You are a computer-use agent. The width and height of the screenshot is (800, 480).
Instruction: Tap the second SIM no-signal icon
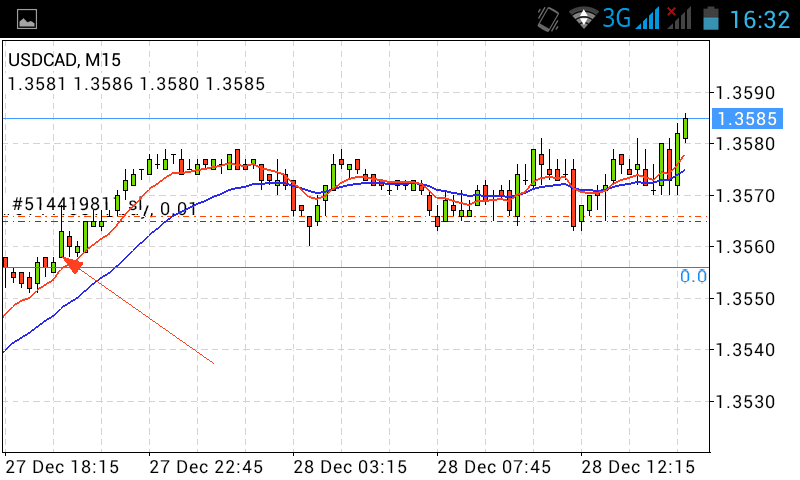679,18
